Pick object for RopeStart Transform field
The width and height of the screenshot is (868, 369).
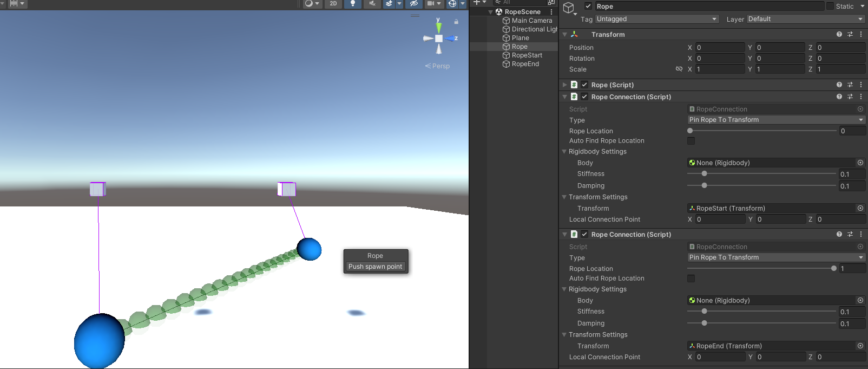(x=860, y=208)
